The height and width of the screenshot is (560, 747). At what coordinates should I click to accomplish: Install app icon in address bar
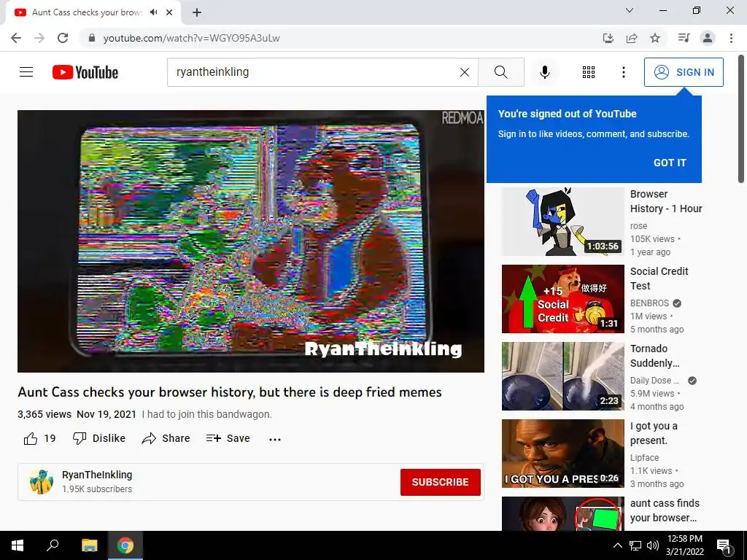coord(608,38)
